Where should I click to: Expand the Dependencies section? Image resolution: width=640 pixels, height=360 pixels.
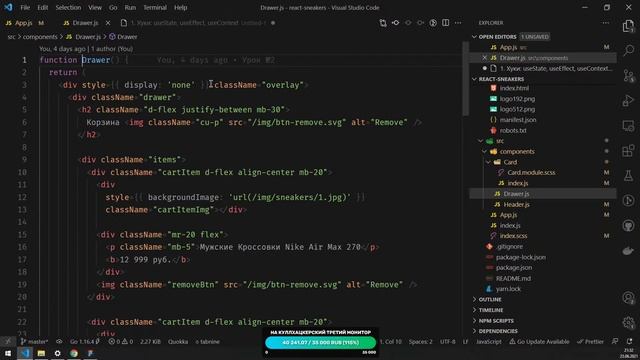(498, 331)
